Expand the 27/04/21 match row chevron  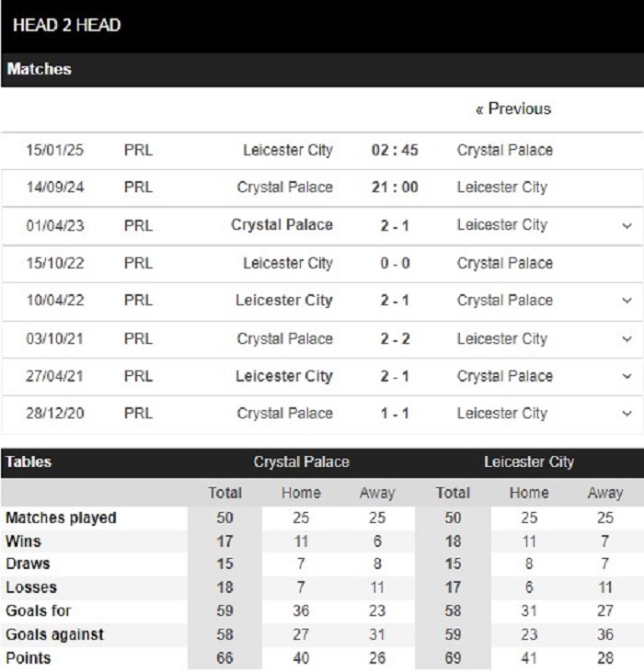click(627, 377)
